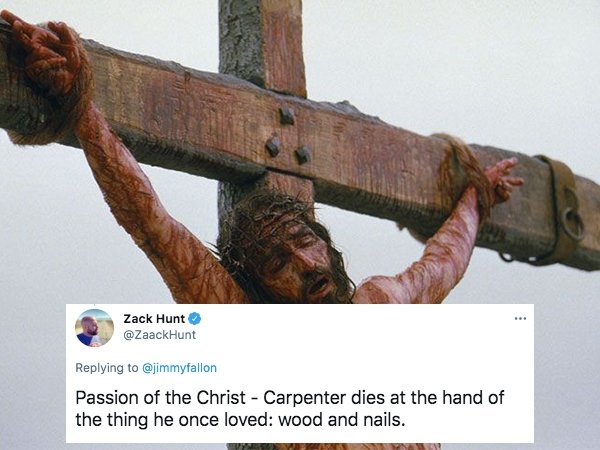This screenshot has width=600, height=450.
Task: Click the three nail heads on the crossbeam
Action: click(x=288, y=136)
